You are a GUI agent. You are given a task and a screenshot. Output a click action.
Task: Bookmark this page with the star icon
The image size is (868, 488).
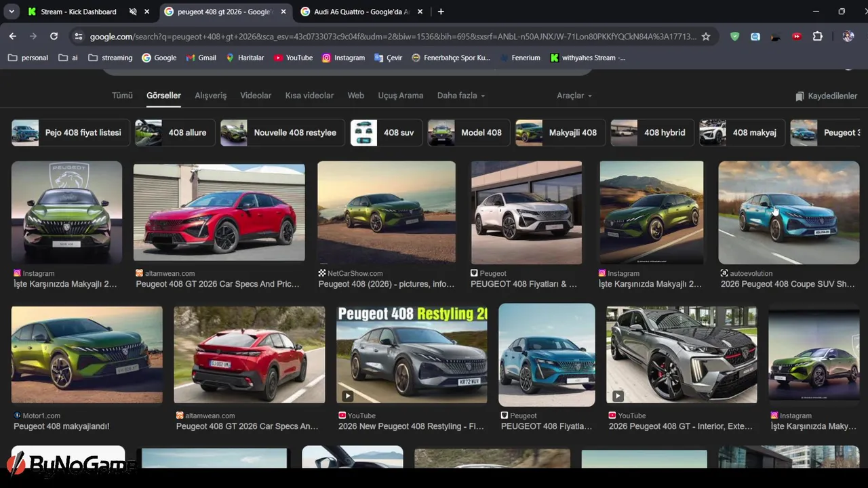coord(706,37)
